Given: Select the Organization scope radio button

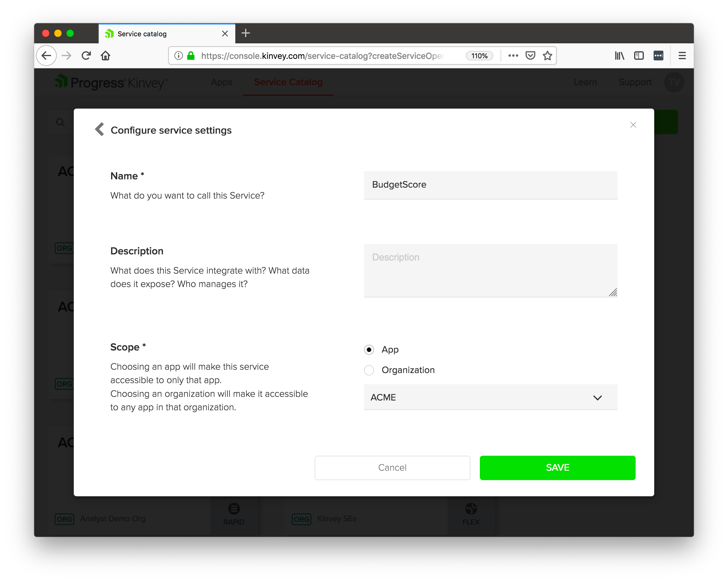Looking at the screenshot, I should pyautogui.click(x=369, y=370).
